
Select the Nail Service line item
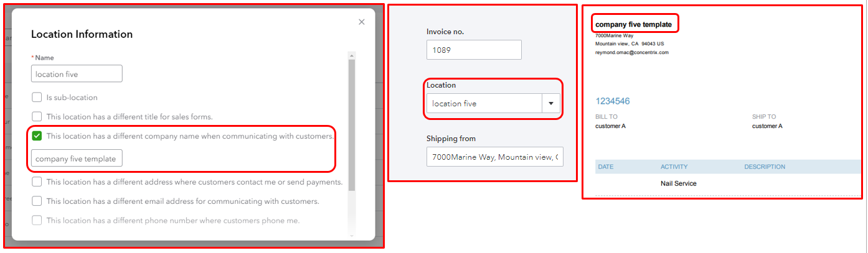pyautogui.click(x=678, y=184)
